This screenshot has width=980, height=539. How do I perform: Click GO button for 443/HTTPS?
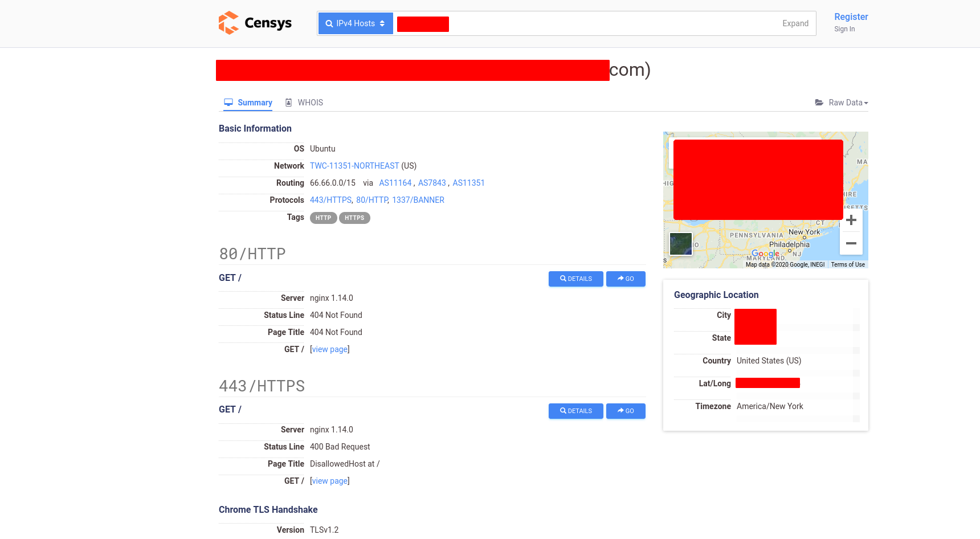(626, 411)
